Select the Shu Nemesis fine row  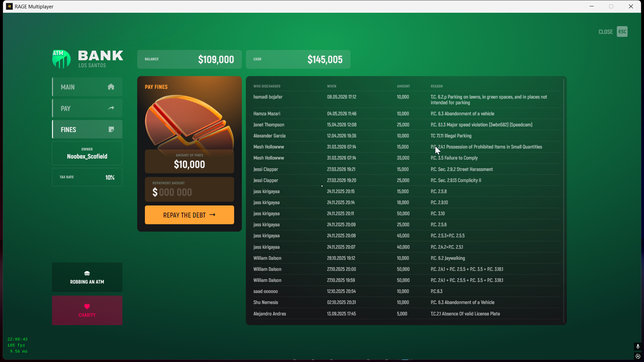point(407,302)
